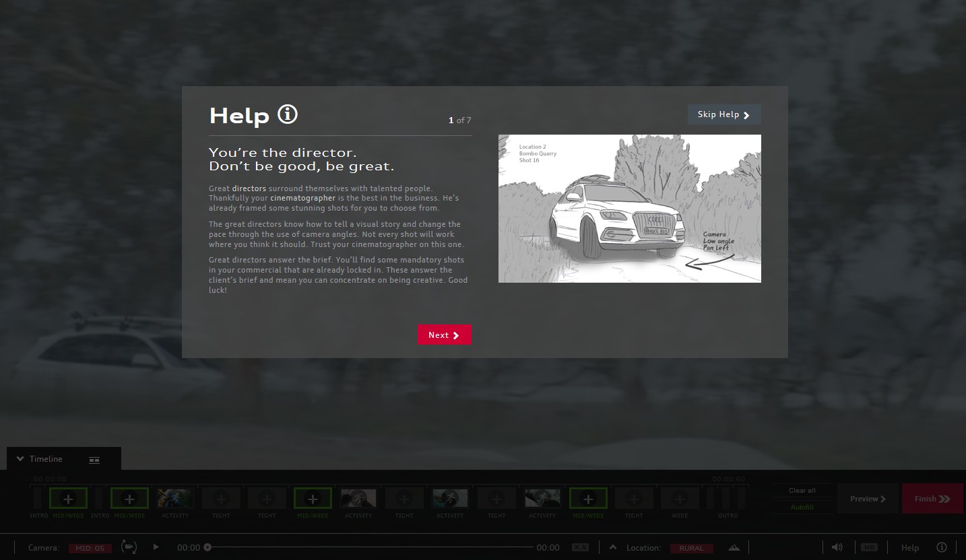The width and height of the screenshot is (966, 560).
Task: Click the camera switch icon
Action: tap(128, 547)
